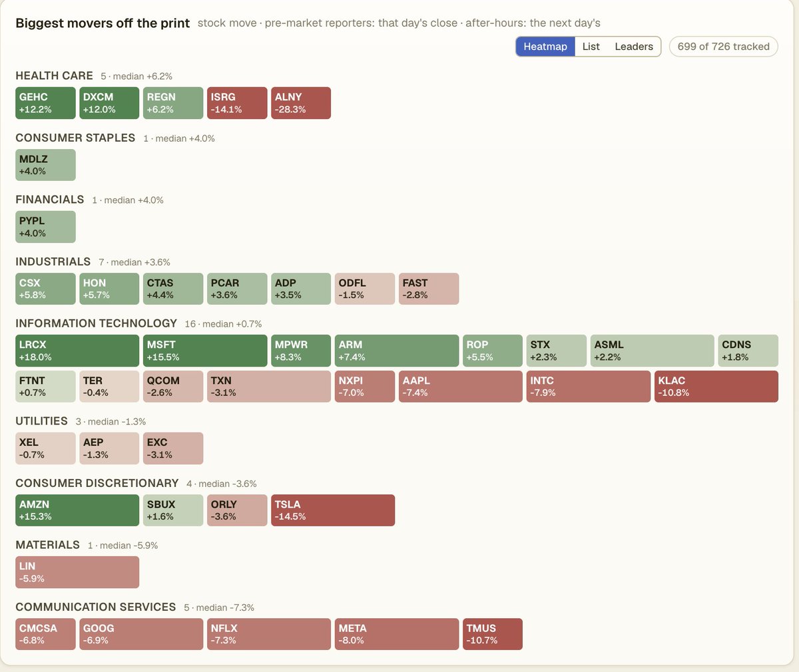
Task: Click the INFORMATION TECHNOLOGY sector heading
Action: pos(96,323)
